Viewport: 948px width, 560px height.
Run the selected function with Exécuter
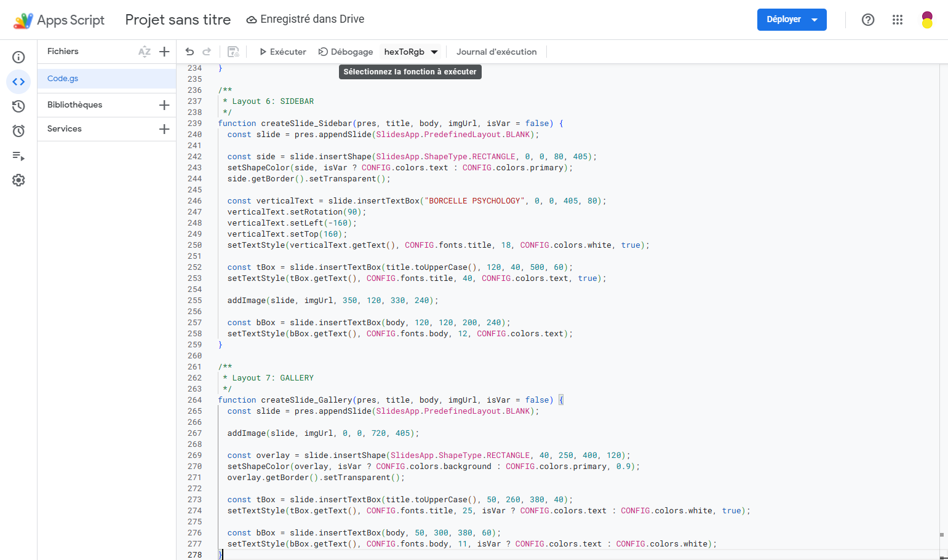(282, 52)
